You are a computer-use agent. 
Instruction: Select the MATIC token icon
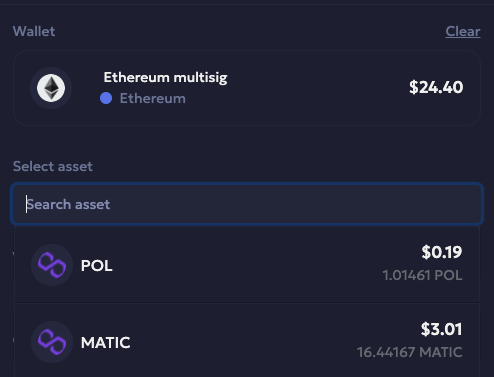[x=52, y=342]
